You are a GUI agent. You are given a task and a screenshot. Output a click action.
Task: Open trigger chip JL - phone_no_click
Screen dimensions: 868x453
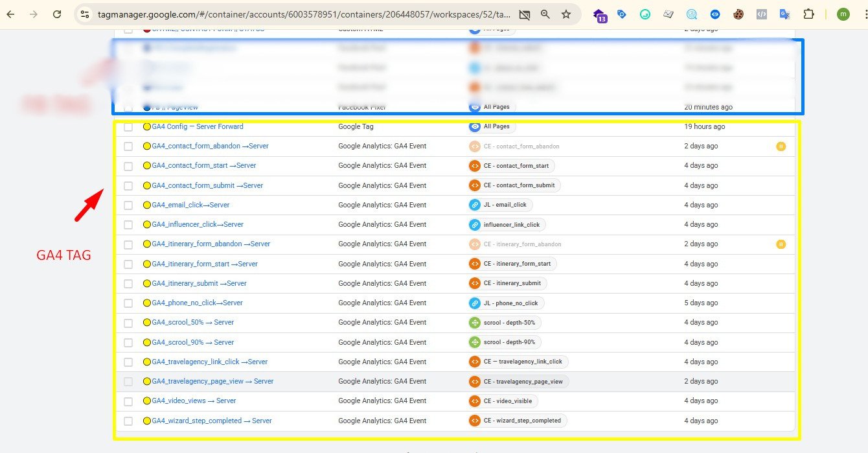506,303
